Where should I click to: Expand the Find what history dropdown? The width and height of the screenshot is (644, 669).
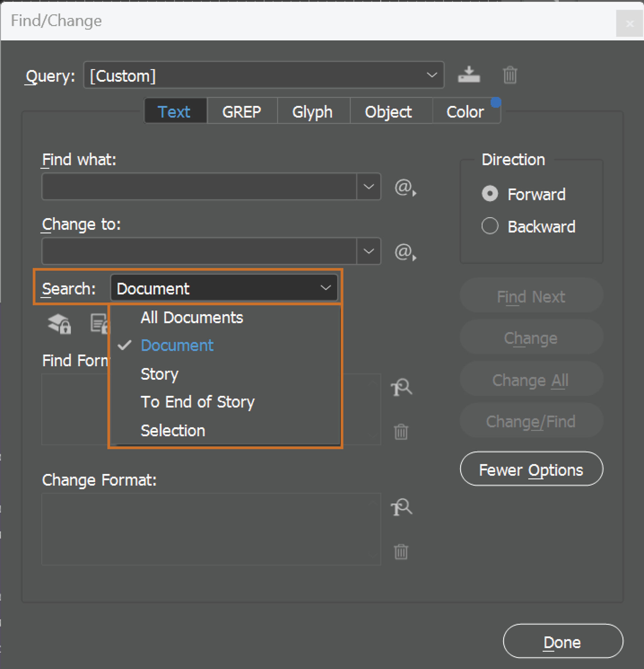(x=369, y=187)
